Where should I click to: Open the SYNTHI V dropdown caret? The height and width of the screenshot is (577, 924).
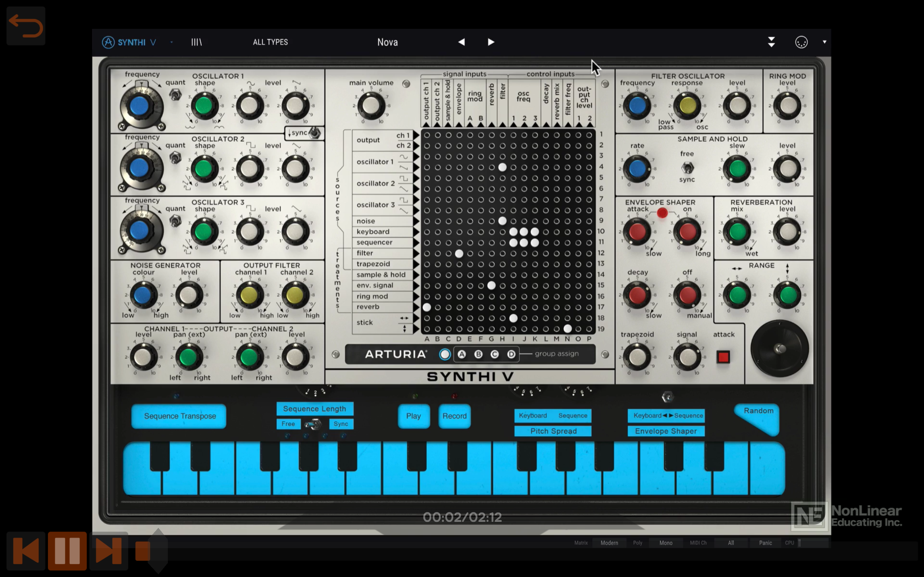171,42
